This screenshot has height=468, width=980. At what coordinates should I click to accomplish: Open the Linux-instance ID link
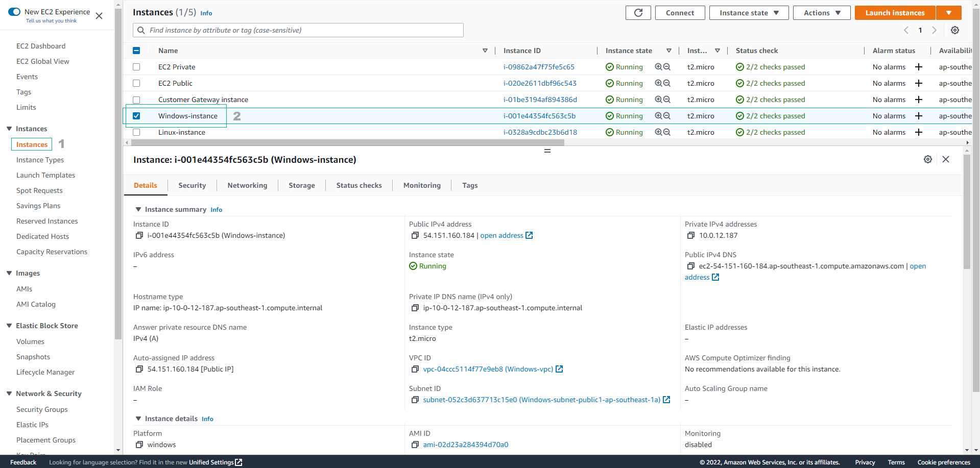coord(540,132)
